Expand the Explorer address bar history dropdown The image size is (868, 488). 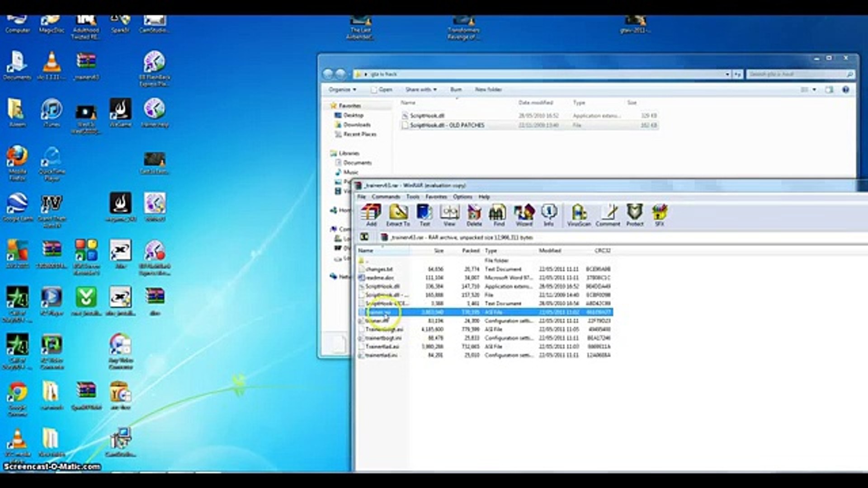[x=727, y=74]
